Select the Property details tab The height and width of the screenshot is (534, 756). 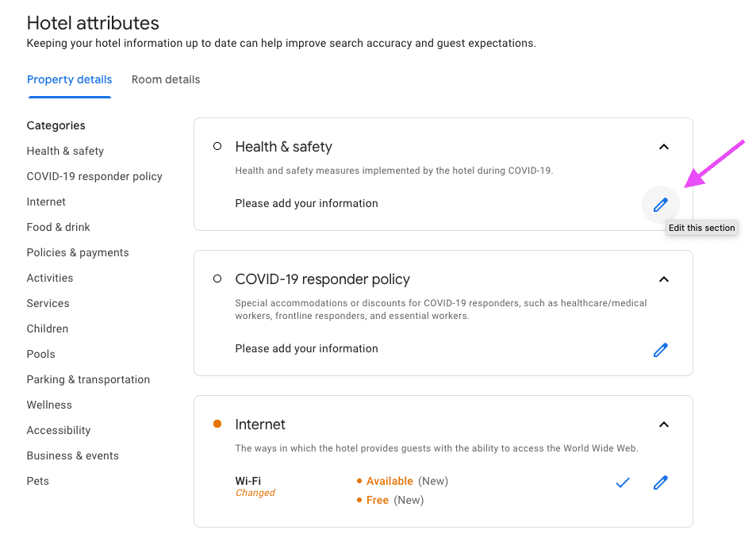tap(70, 79)
